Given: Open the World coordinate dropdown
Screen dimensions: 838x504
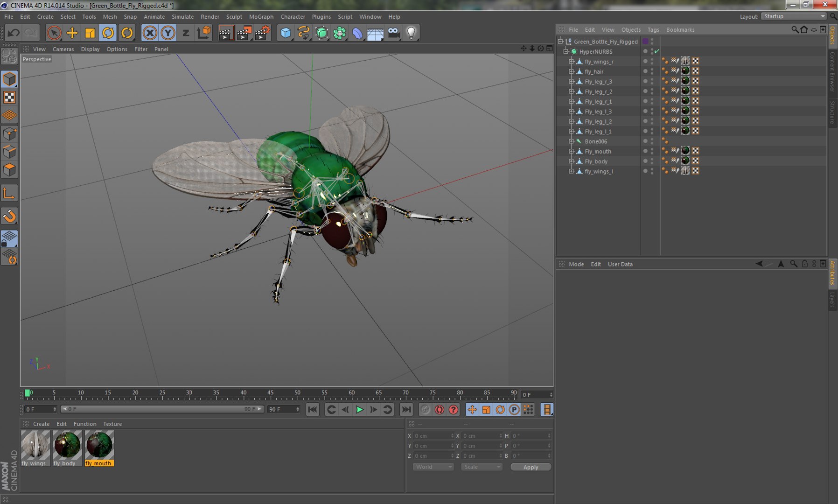Looking at the screenshot, I should click(x=433, y=467).
